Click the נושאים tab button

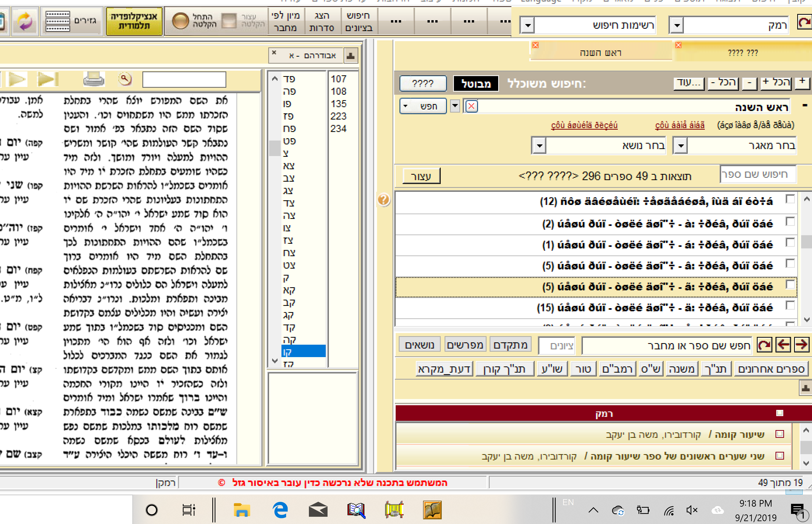[x=419, y=345]
